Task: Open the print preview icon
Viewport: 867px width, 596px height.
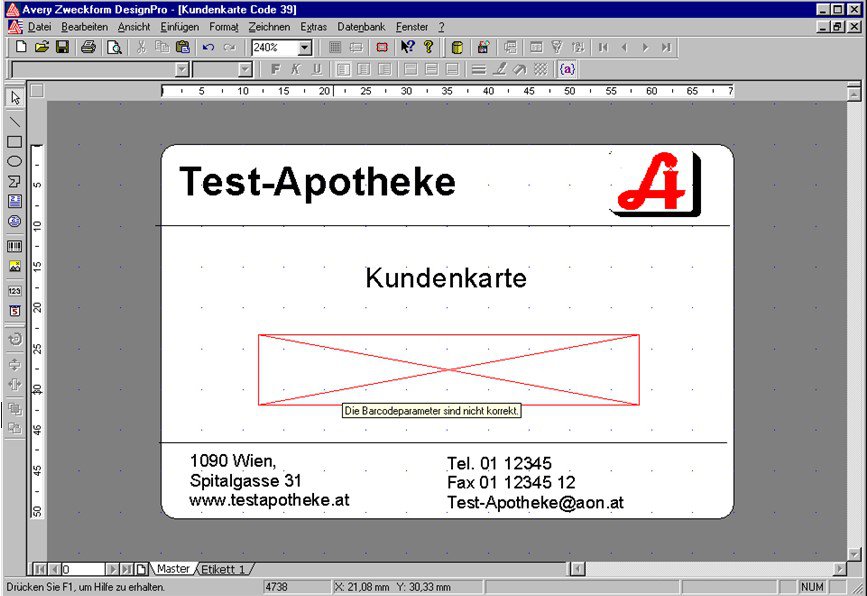Action: click(114, 47)
